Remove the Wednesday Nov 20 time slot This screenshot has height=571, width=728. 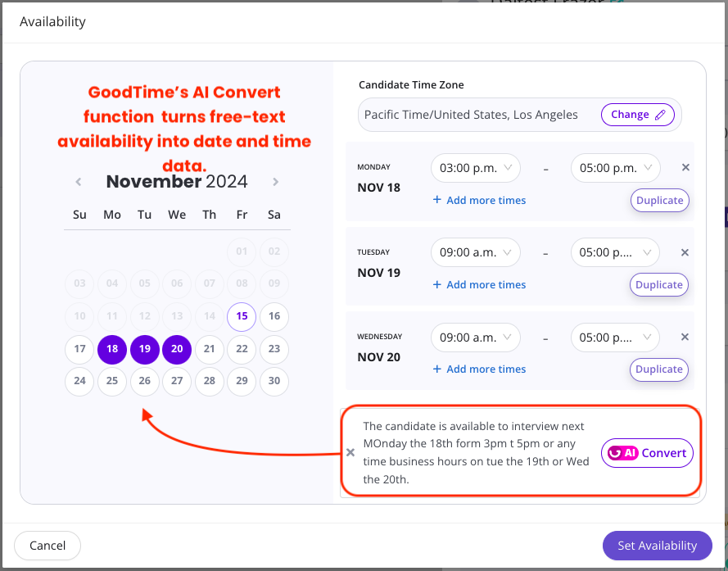[685, 337]
